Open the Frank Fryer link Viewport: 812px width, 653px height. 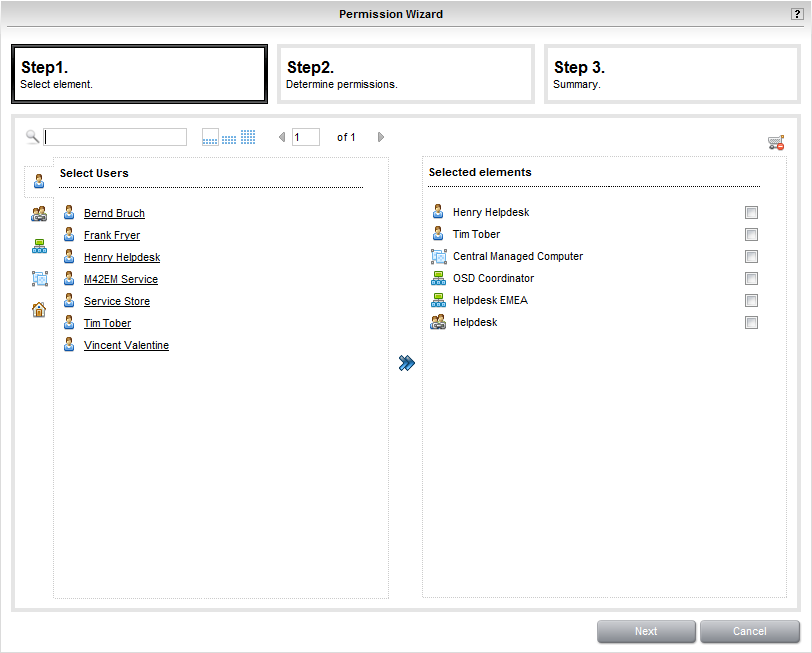click(x=112, y=235)
